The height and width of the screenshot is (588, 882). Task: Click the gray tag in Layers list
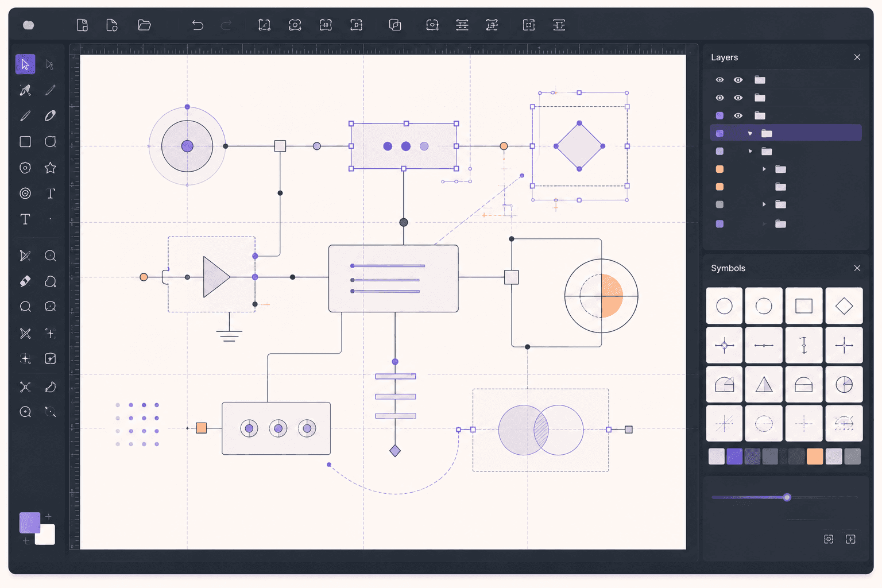click(719, 204)
